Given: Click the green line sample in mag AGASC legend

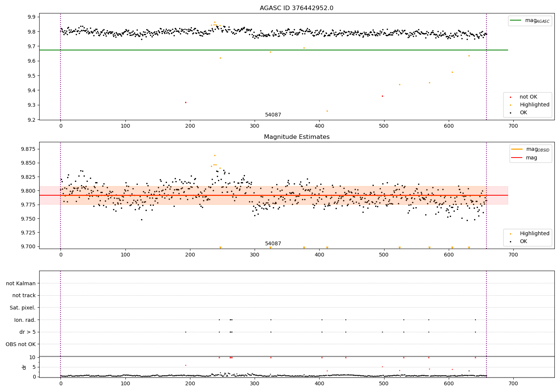Looking at the screenshot, I should coord(516,21).
